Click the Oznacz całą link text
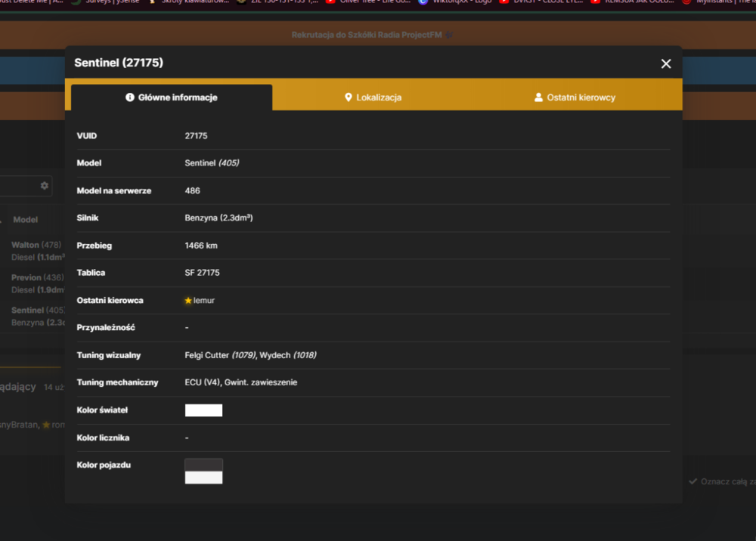This screenshot has height=541, width=756. coord(728,481)
